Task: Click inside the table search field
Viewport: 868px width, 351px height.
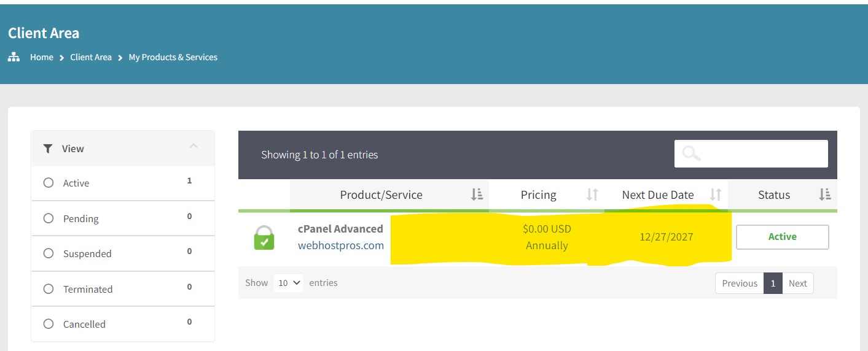Action: click(762, 153)
